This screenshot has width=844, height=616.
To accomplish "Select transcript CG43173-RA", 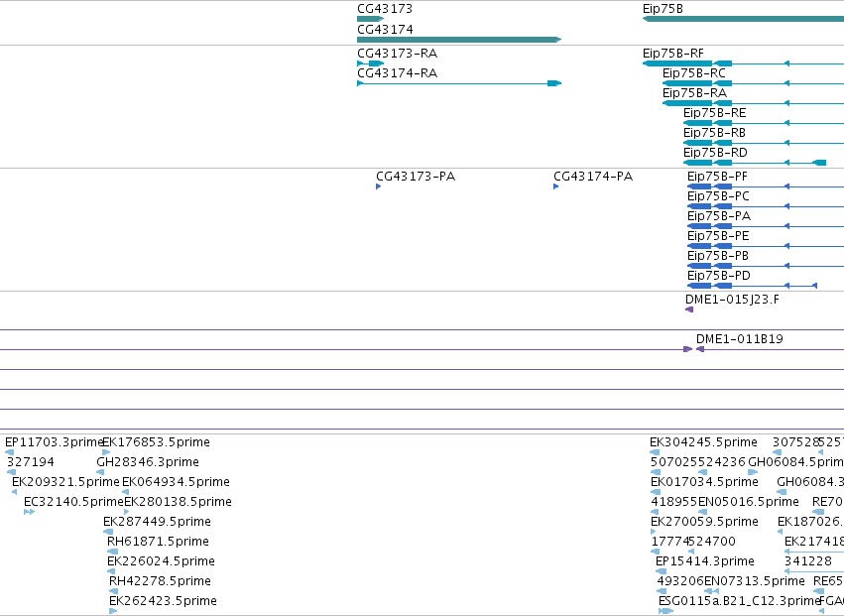I will (398, 54).
